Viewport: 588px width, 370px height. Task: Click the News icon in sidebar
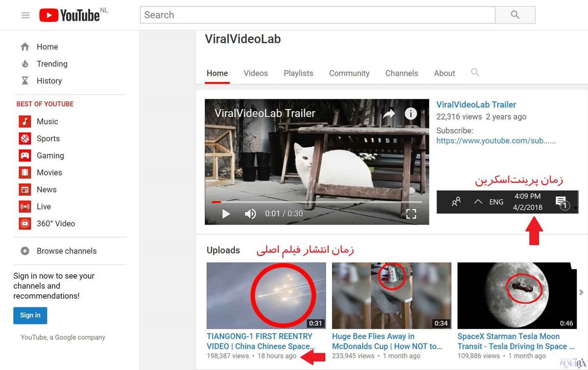coord(25,189)
